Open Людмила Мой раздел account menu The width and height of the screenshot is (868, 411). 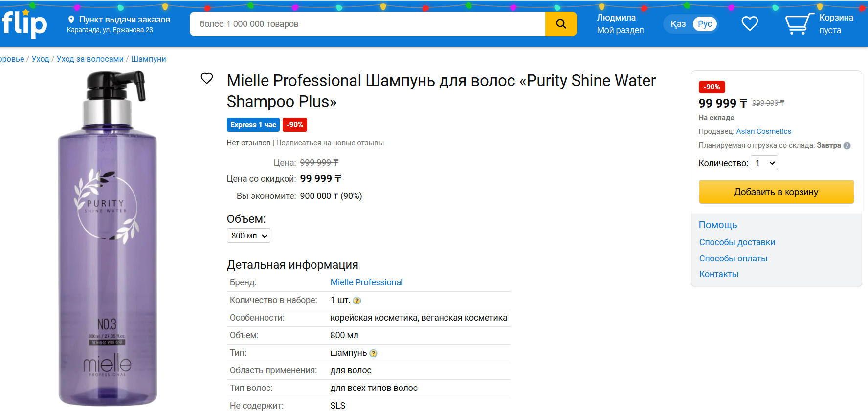click(620, 24)
